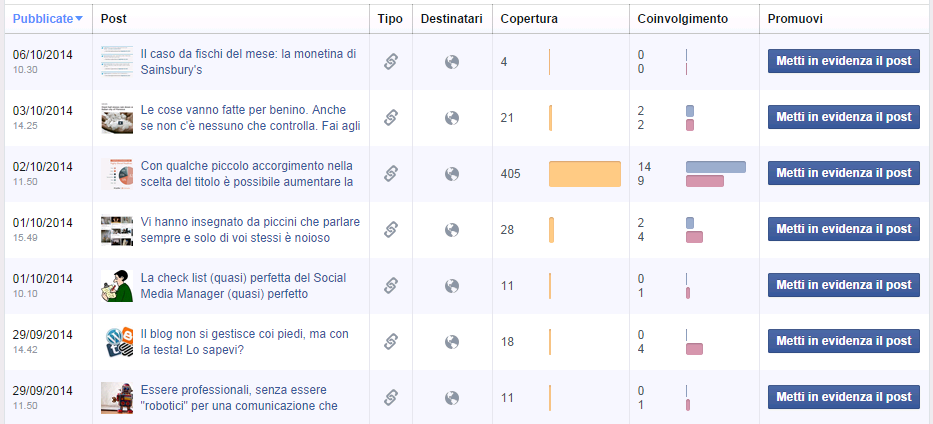Screen dimensions: 933x424
Task: Boost the 02/10/2014 post with Metti in evidenza
Action: pos(843,173)
